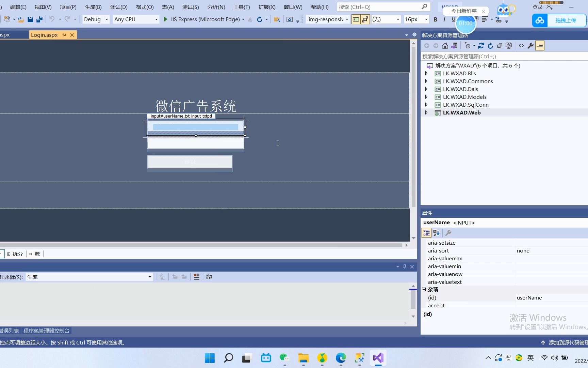
Task: Open the 扩展(X) menu
Action: [x=267, y=7]
